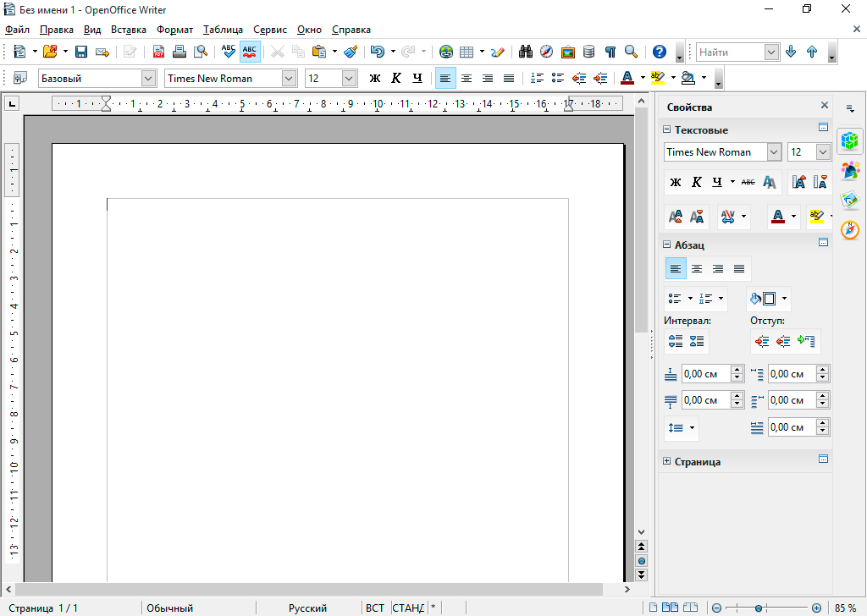Export directly as PDF

(x=158, y=52)
